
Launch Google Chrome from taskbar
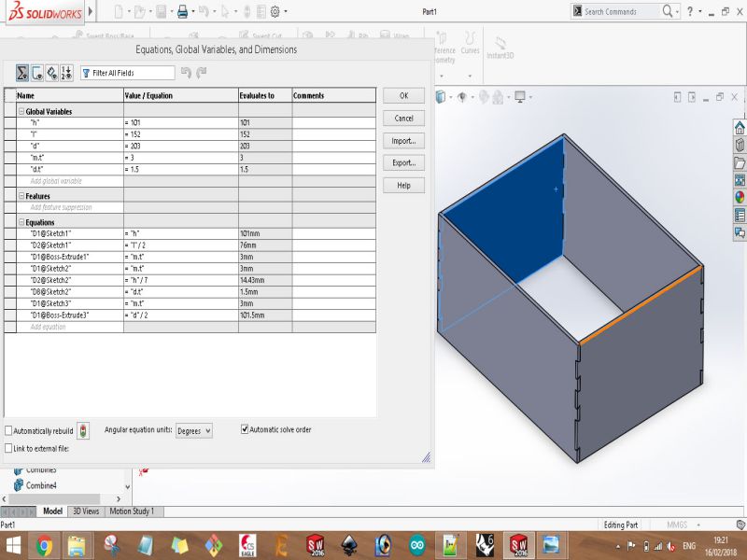coord(44,545)
